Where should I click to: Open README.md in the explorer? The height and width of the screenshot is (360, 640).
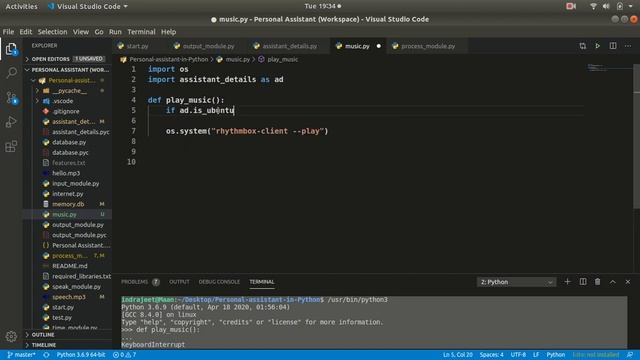pyautogui.click(x=67, y=266)
